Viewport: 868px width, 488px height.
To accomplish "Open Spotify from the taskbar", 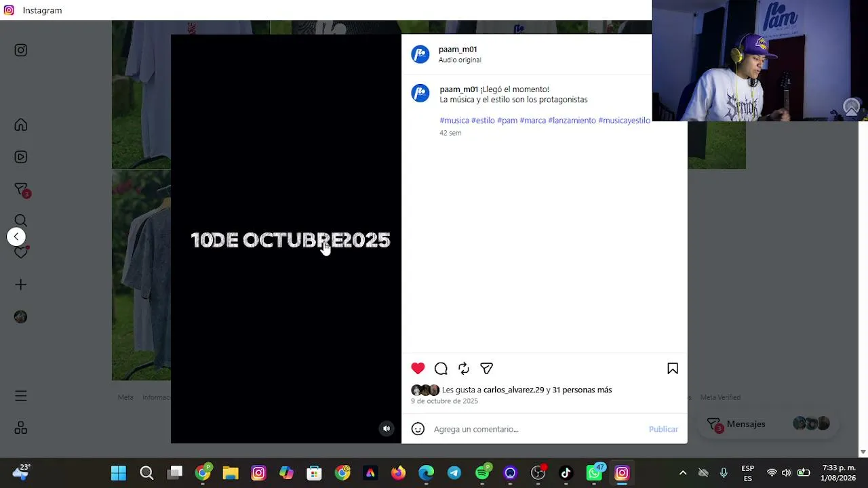I will pos(483,473).
